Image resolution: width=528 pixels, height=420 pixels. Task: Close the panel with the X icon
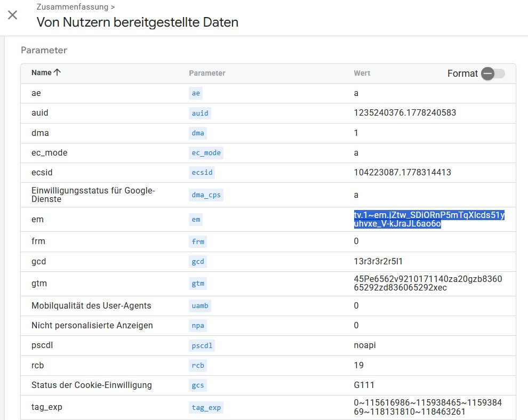pos(12,15)
